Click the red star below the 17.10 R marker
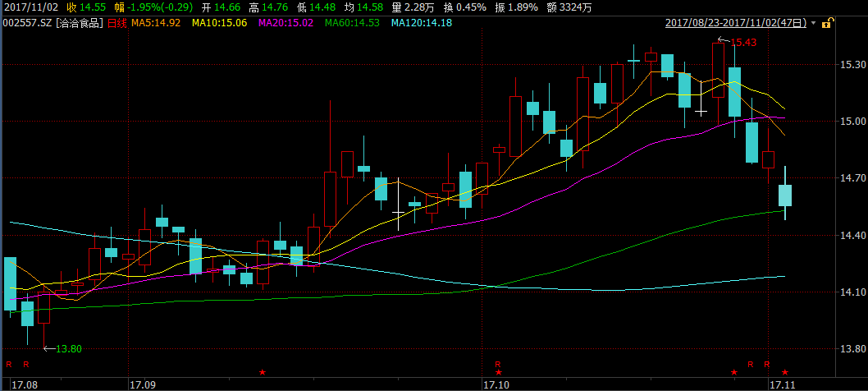Screen dimensions: 868x391 498,372
